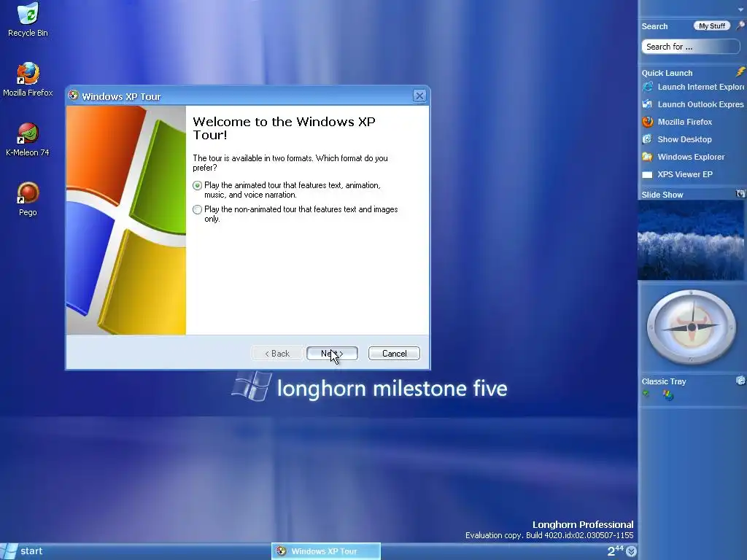Open the Pego desktop shortcut
747x560 pixels.
coord(28,198)
